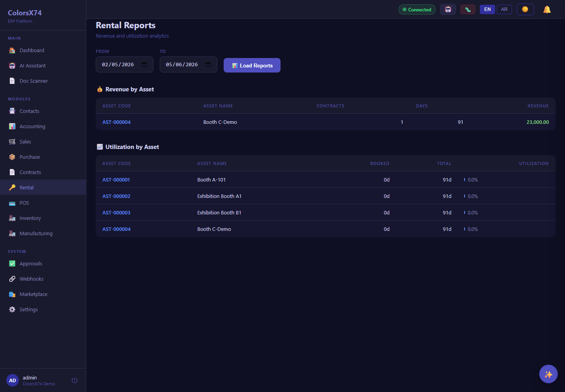This screenshot has width=565, height=392.
Task: Click the Total column header
Action: click(x=444, y=164)
